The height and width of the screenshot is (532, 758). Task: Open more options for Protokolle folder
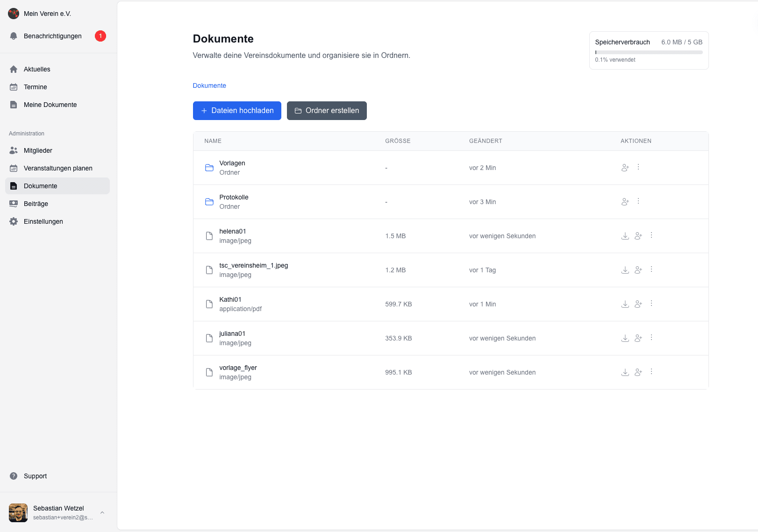pos(638,201)
